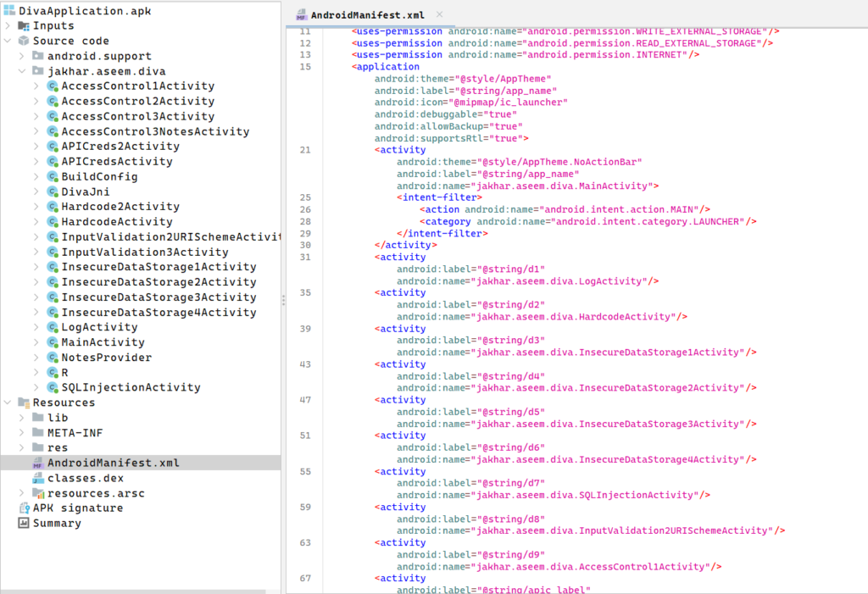Image resolution: width=868 pixels, height=594 pixels.
Task: Expand the android.support package
Action: point(22,56)
